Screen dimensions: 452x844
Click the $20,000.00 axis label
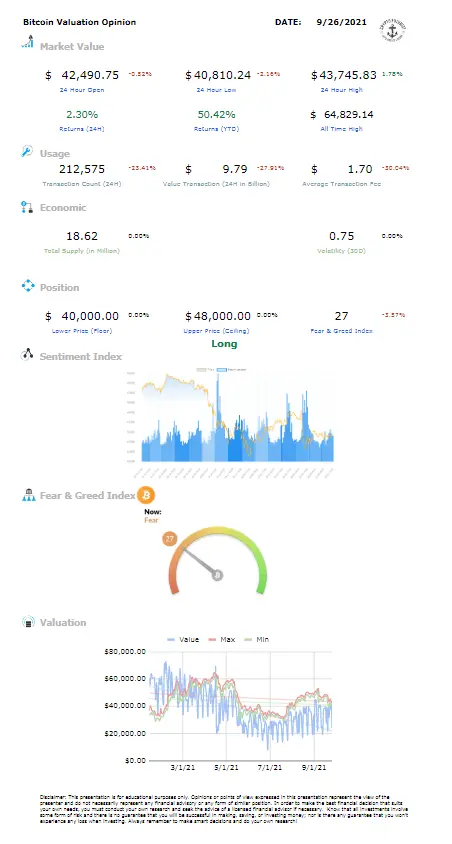pos(125,733)
